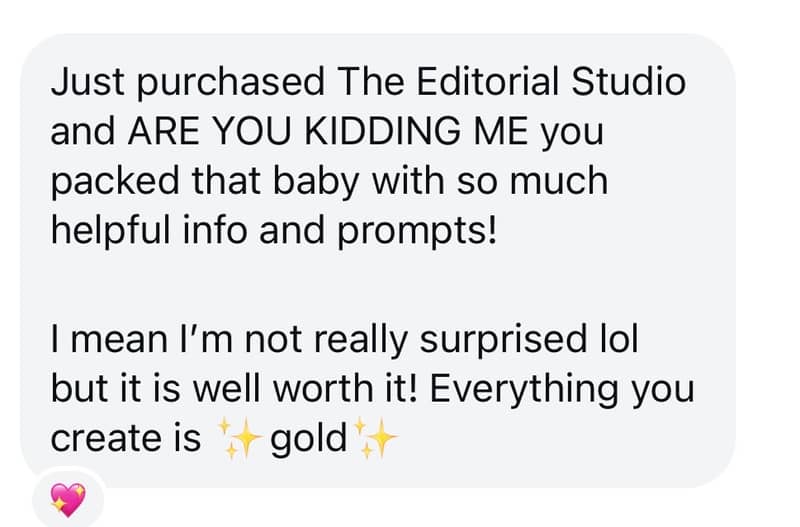This screenshot has height=527, width=800.
Task: Click "The Editorial Studio" text
Action: click(x=511, y=83)
